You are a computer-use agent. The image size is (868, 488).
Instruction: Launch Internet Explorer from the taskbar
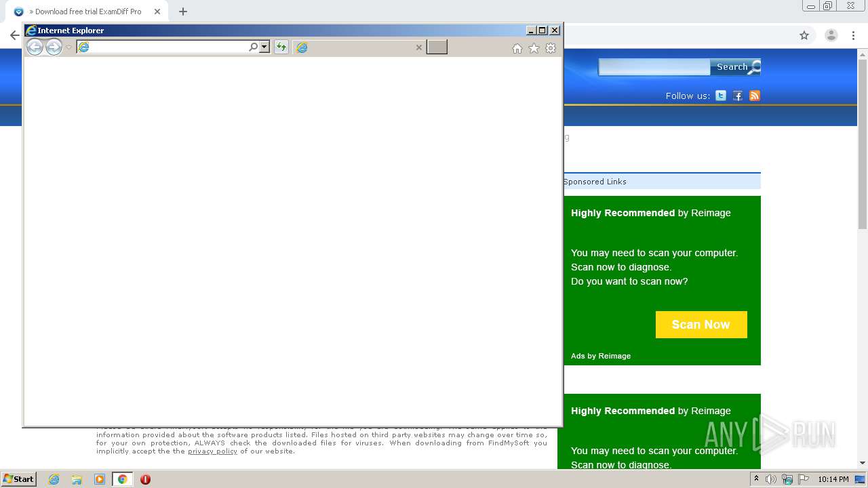(x=54, y=479)
